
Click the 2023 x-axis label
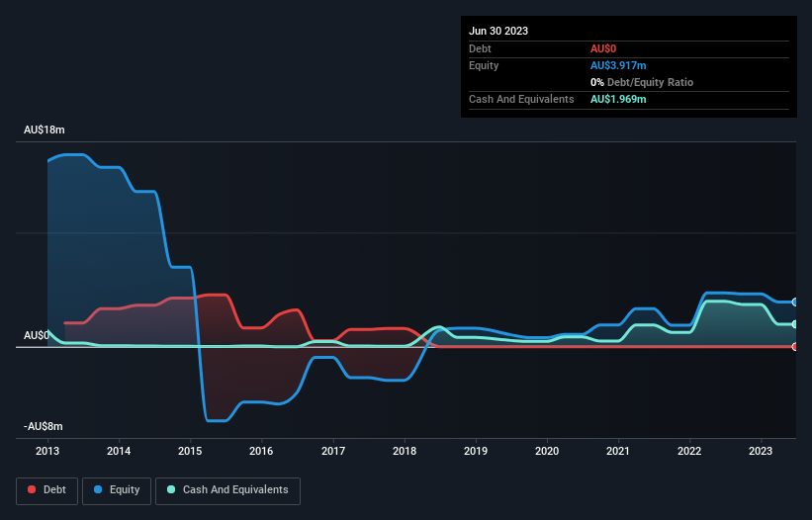click(761, 451)
